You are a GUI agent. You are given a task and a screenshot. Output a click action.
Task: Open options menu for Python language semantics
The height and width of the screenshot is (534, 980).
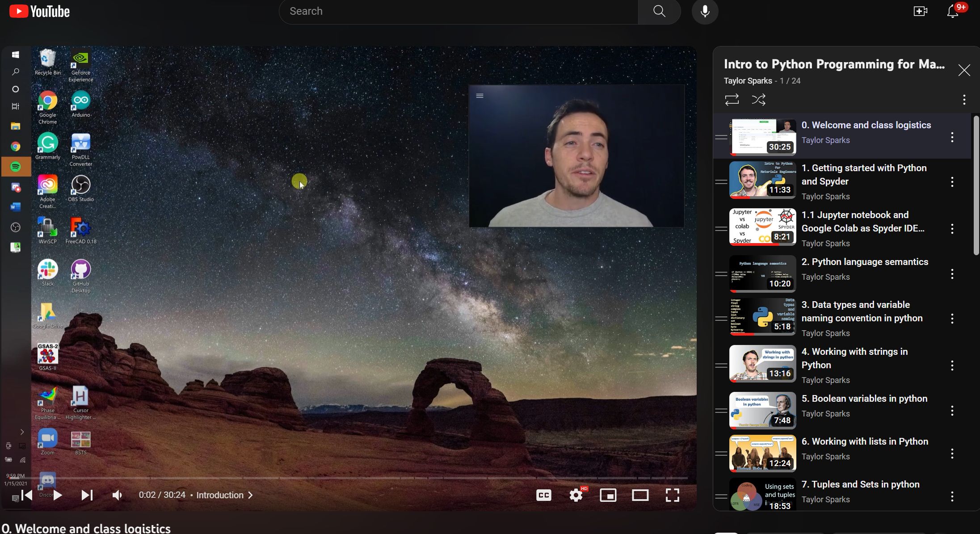952,274
